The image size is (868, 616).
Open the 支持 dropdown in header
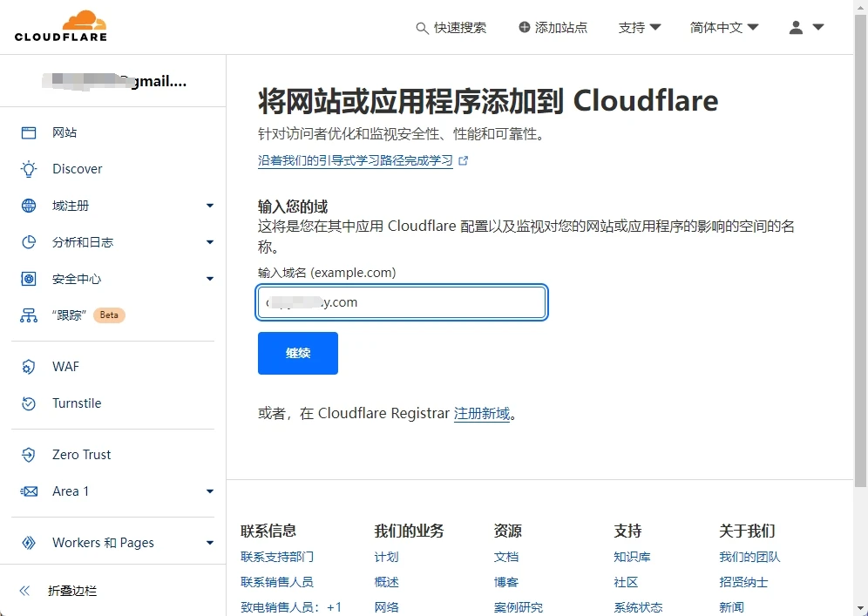[640, 27]
